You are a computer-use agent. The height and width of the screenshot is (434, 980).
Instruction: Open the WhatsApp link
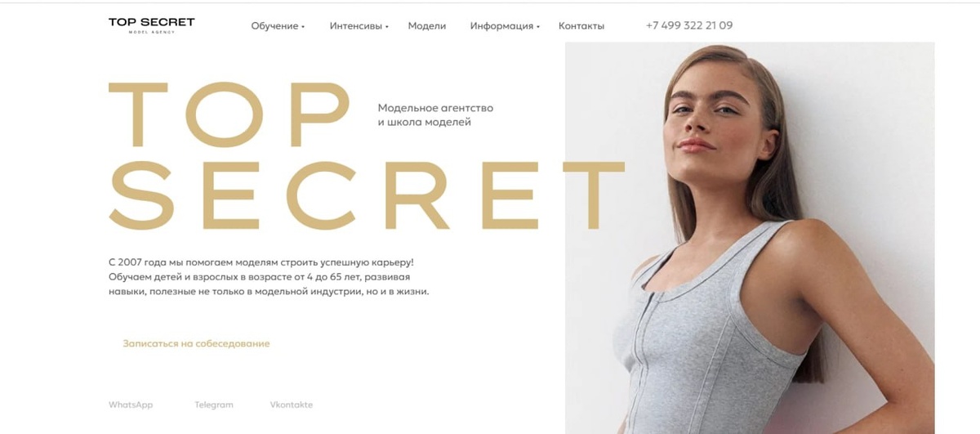click(x=131, y=405)
